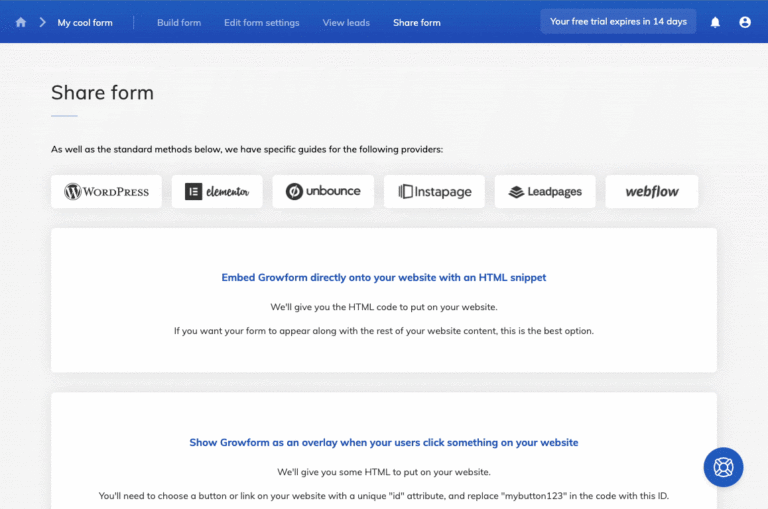This screenshot has width=768, height=509.
Task: Click the free trial expiry banner
Action: (618, 22)
